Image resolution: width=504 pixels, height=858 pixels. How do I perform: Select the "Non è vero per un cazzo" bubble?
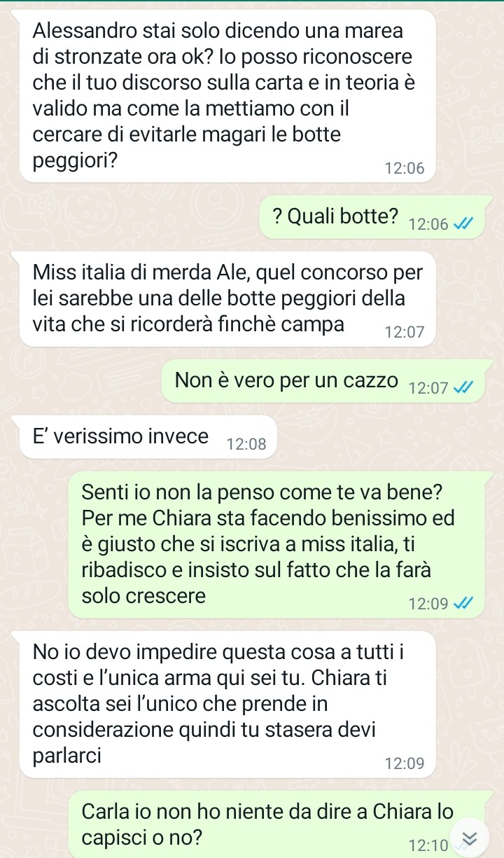point(323,382)
